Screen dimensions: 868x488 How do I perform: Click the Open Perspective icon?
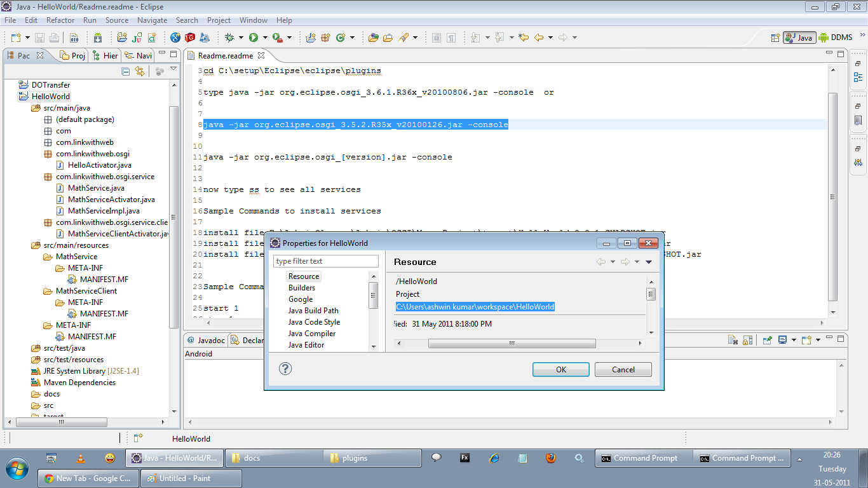[x=775, y=37]
